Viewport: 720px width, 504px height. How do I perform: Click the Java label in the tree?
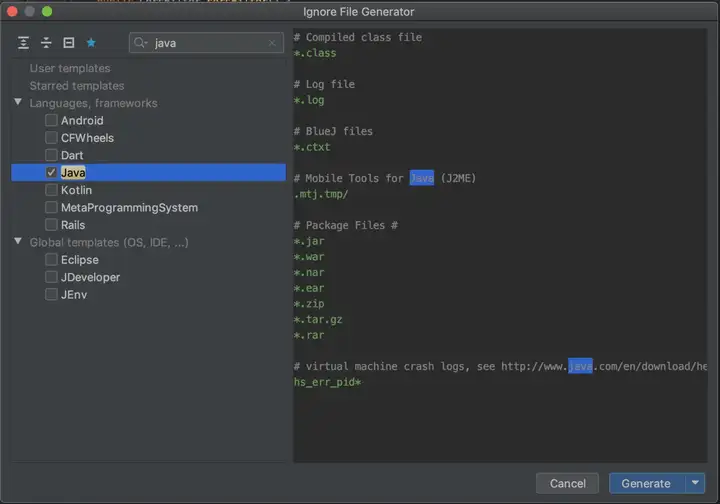(x=73, y=173)
